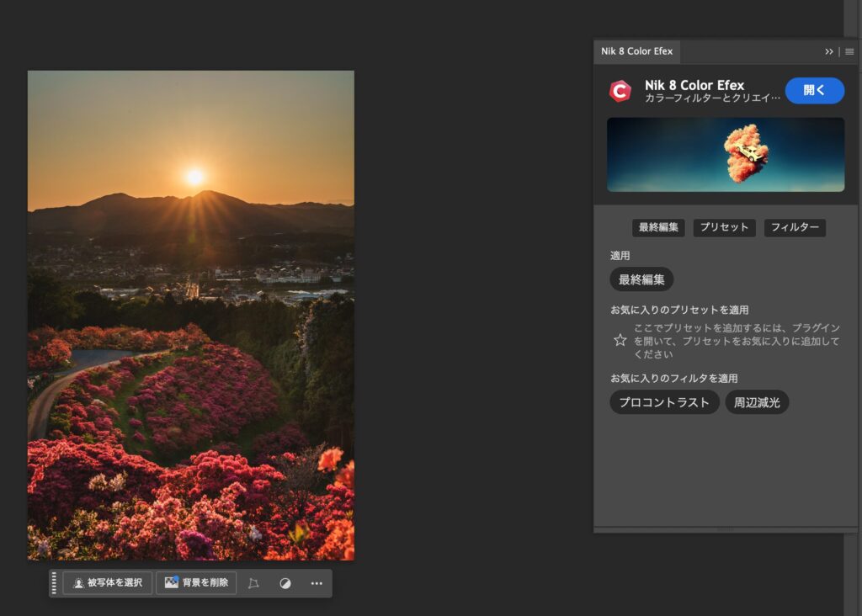Switch to the Nik 8 Color Efex tab
Viewport: 862px width, 616px height.
click(x=636, y=51)
